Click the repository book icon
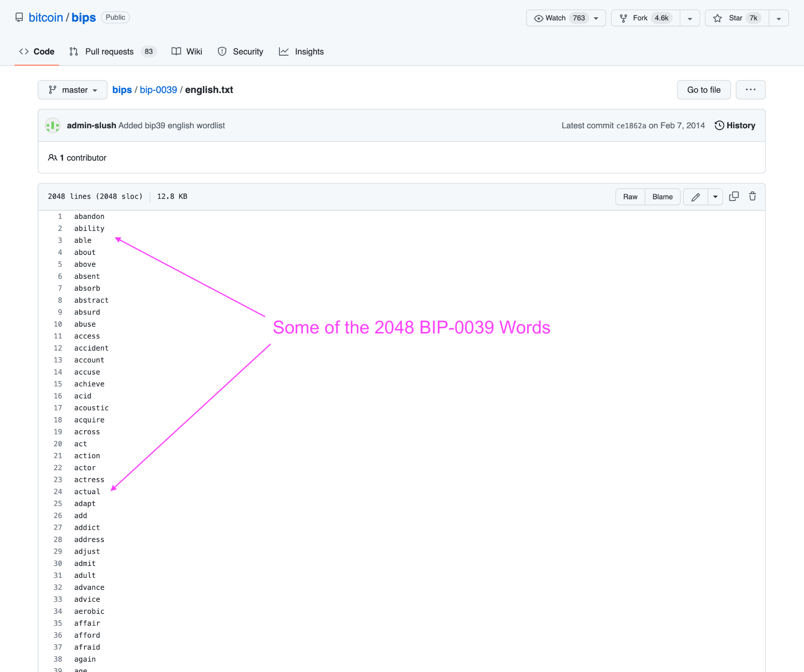The width and height of the screenshot is (804, 672). [19, 18]
